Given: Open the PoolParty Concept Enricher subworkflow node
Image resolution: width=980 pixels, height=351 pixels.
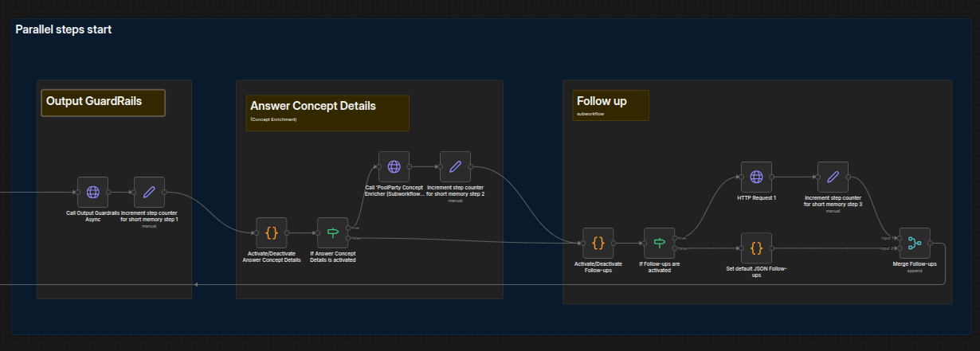Looking at the screenshot, I should click(x=394, y=166).
